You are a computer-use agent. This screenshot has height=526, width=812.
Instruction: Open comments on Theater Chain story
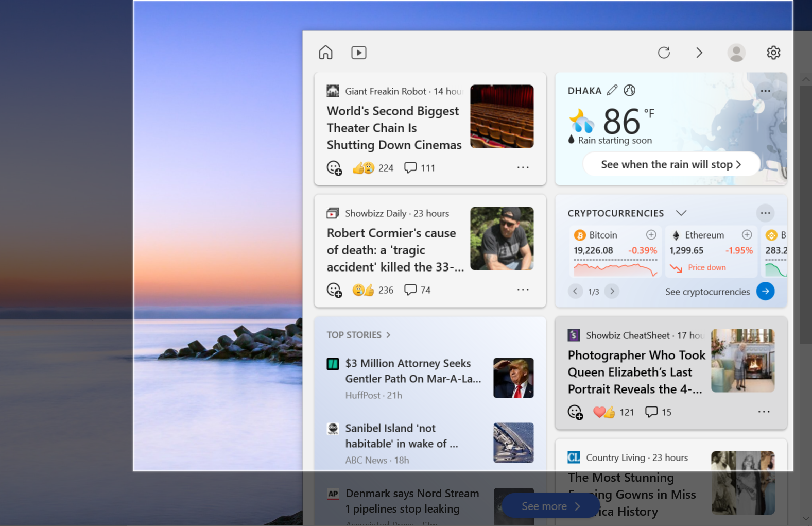419,168
